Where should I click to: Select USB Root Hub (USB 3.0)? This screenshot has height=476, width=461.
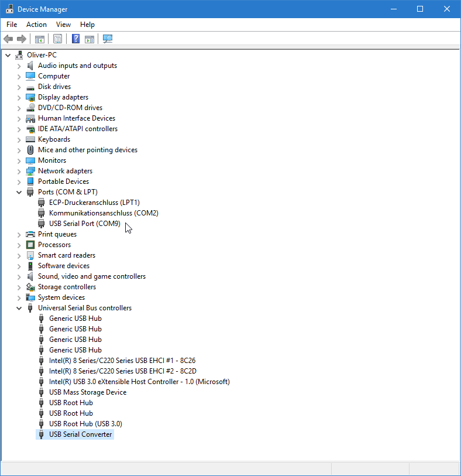(85, 424)
